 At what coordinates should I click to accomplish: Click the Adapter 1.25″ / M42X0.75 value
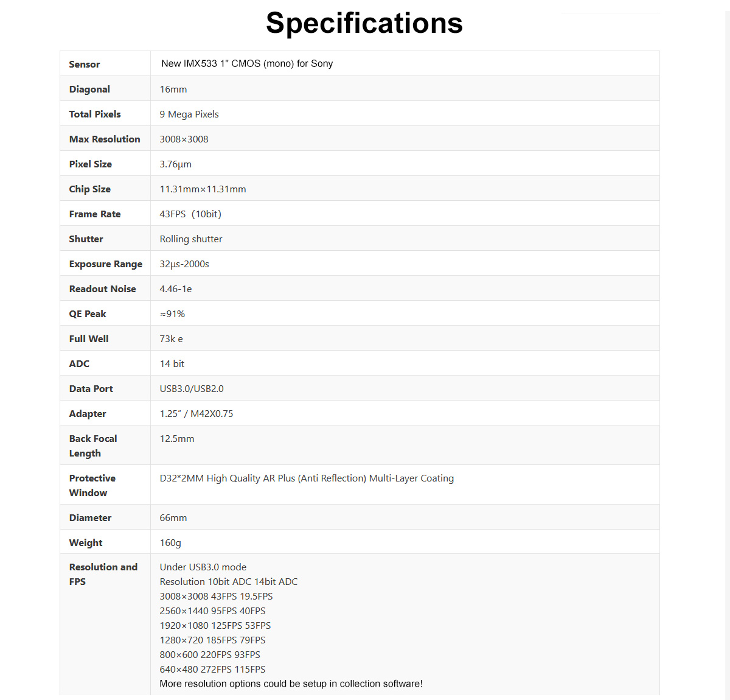(x=196, y=414)
